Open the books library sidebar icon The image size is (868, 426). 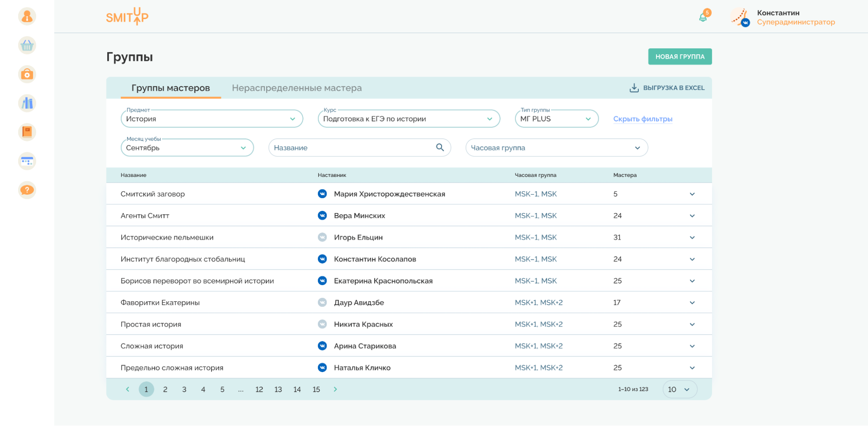(x=27, y=103)
